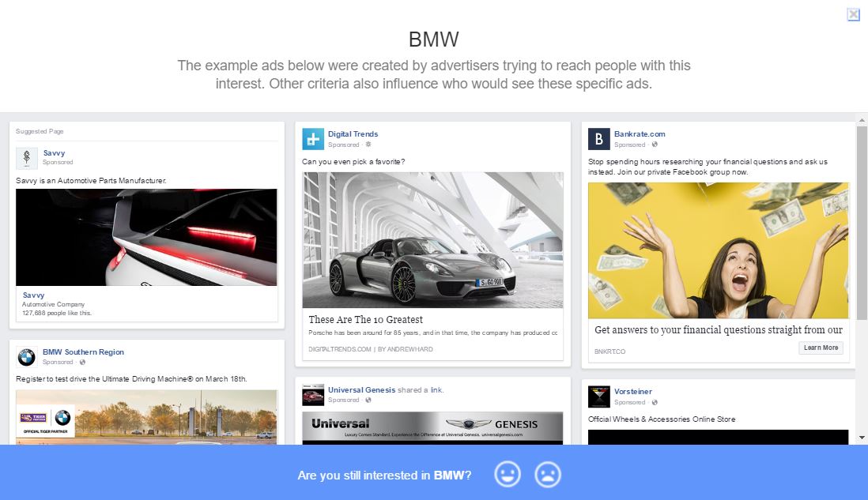
Task: Click '127,688 people like this' text
Action: tap(56, 313)
